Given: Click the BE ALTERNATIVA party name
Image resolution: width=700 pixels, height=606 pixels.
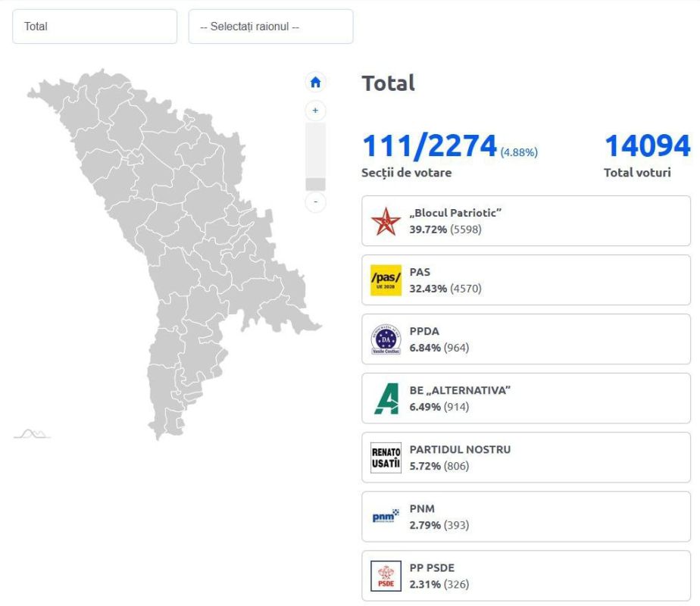Looking at the screenshot, I should click(460, 390).
